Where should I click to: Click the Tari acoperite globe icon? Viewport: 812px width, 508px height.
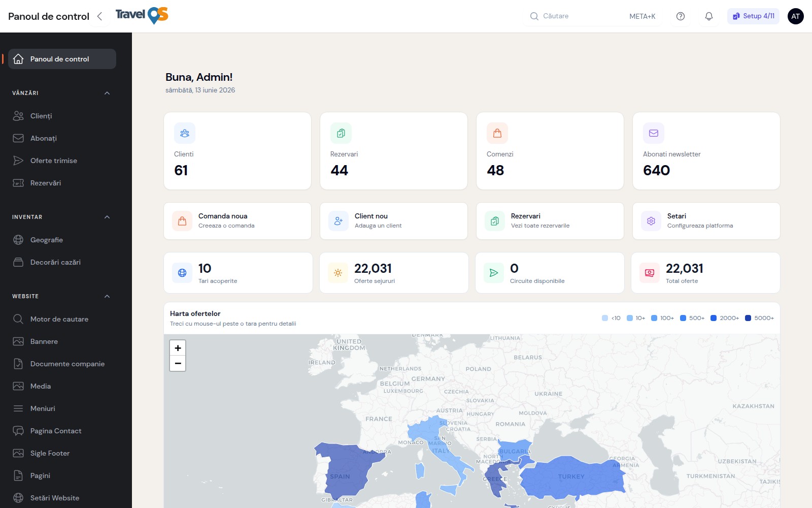pyautogui.click(x=182, y=273)
